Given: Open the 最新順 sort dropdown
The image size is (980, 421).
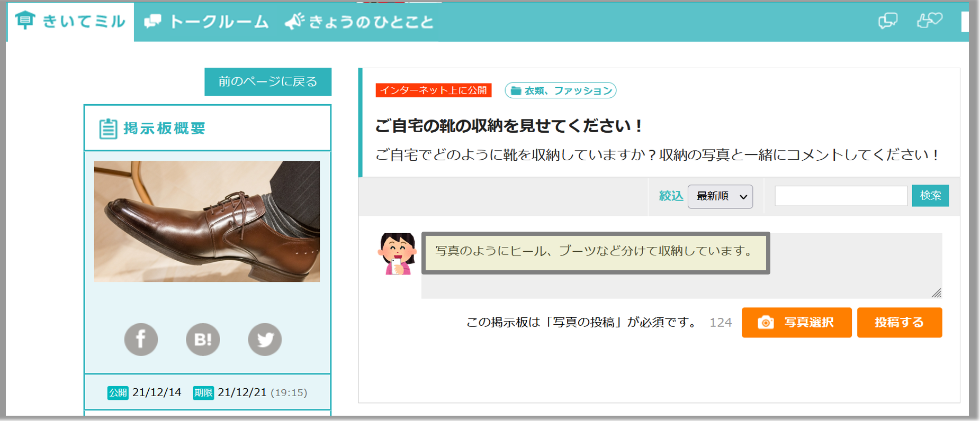Looking at the screenshot, I should pos(720,196).
